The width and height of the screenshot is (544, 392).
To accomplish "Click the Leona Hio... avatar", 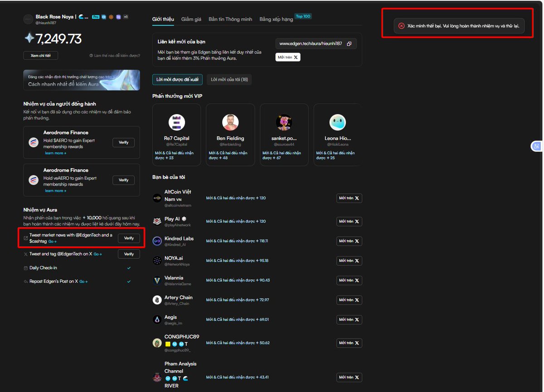I will point(338,122).
